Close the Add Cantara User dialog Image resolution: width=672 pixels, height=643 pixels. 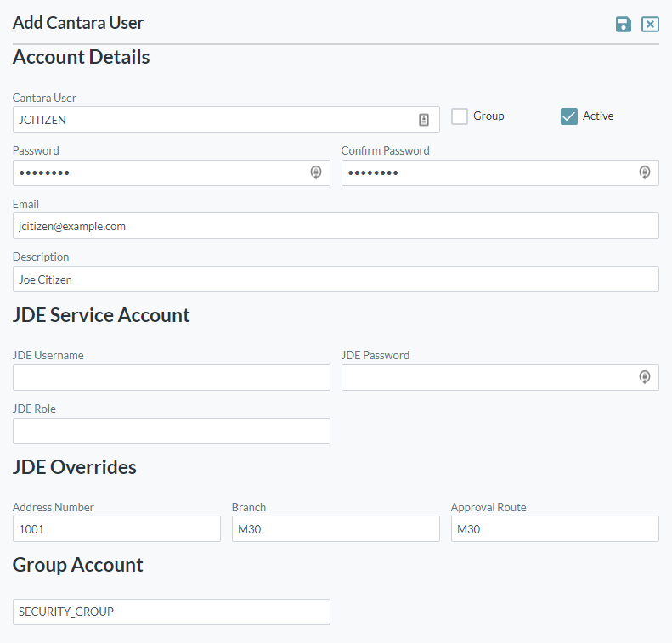(x=650, y=24)
